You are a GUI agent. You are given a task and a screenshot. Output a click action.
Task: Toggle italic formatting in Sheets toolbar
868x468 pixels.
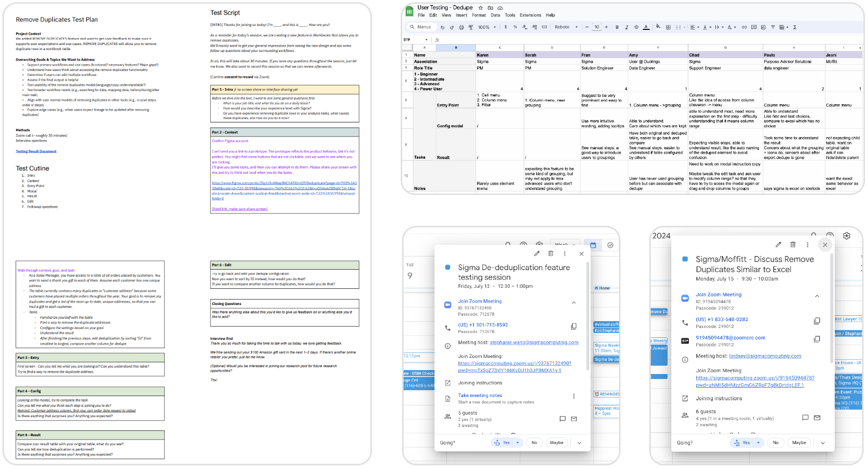point(626,27)
